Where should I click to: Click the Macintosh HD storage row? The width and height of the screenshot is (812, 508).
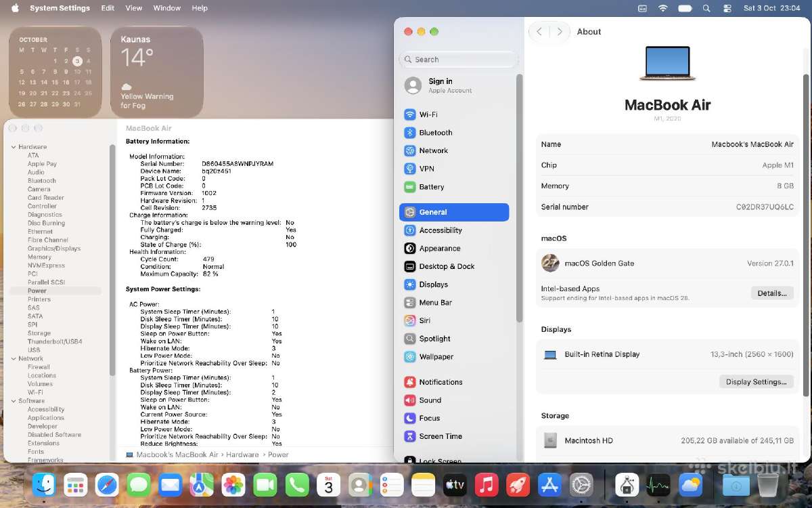(x=667, y=440)
